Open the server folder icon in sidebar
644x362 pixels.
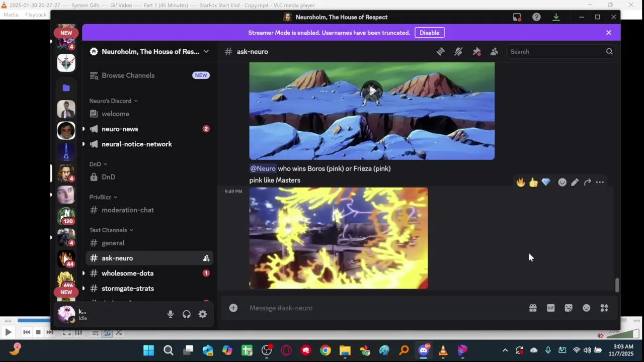(66, 87)
